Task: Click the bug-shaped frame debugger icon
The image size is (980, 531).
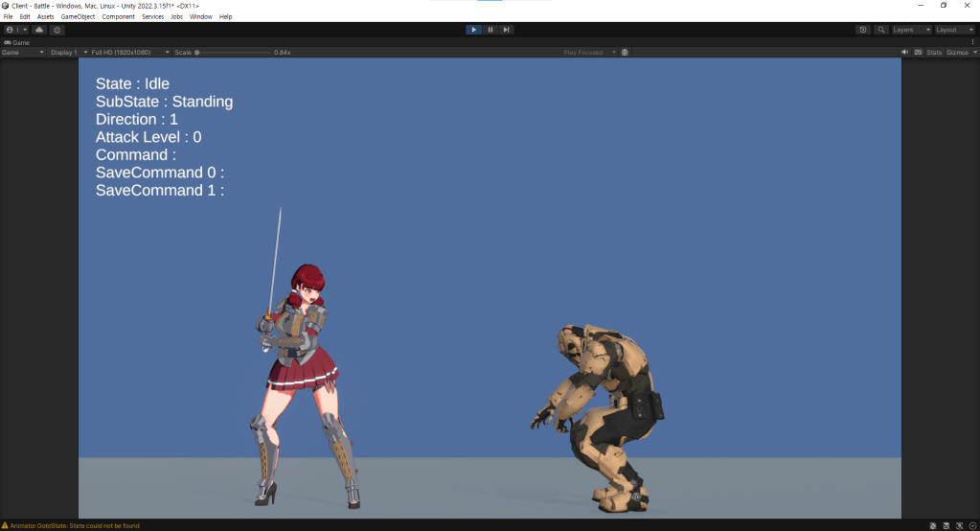Action: click(x=625, y=53)
